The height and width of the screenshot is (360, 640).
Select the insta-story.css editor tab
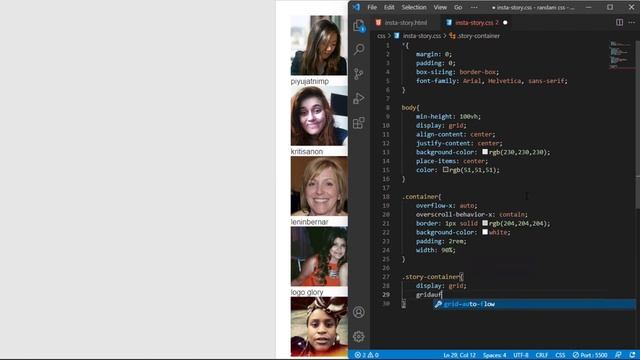(476, 22)
